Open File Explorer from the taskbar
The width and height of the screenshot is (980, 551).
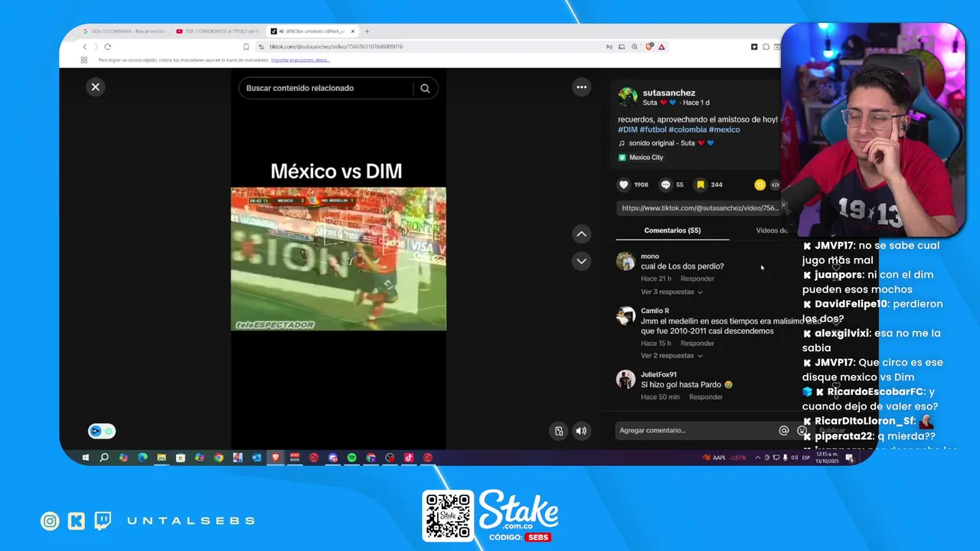tap(162, 458)
